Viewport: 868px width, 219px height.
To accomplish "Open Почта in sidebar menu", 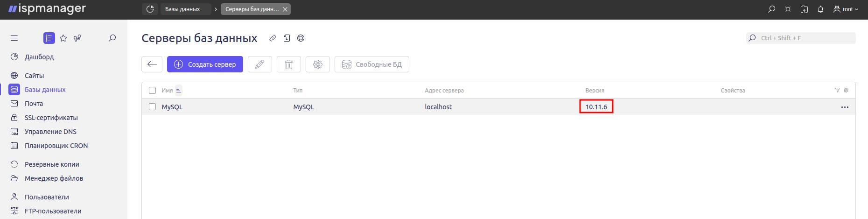I will (x=34, y=104).
